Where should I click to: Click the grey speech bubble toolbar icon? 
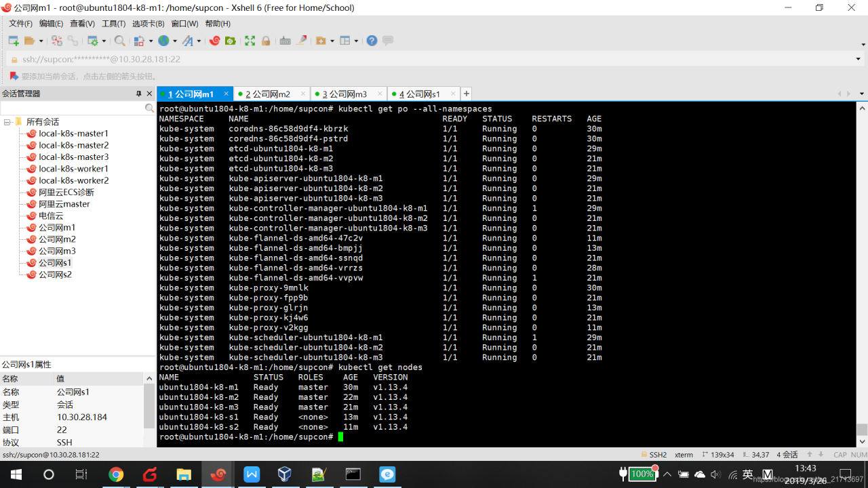tap(388, 41)
